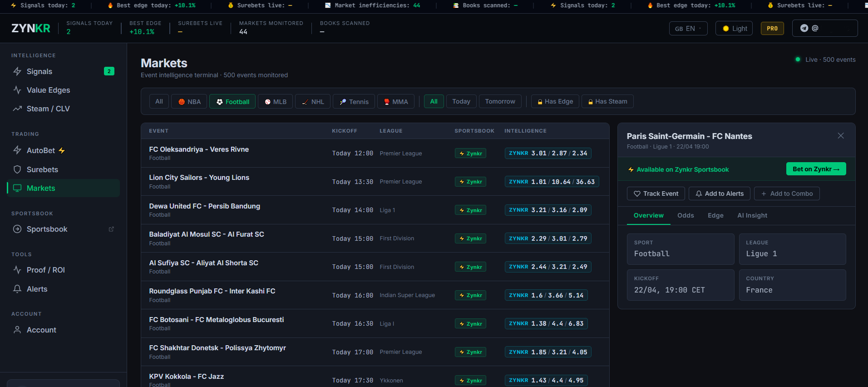Image resolution: width=868 pixels, height=387 pixels.
Task: Switch to the Edge tab
Action: click(715, 215)
